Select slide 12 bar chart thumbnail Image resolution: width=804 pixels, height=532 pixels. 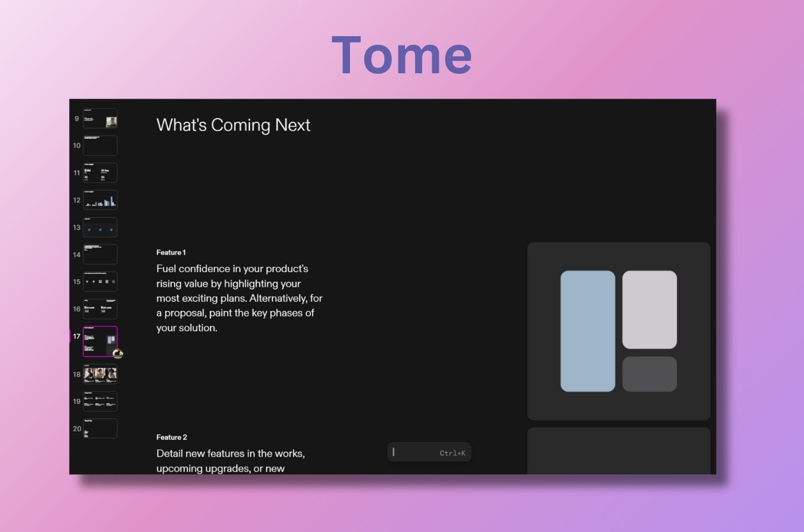(100, 200)
